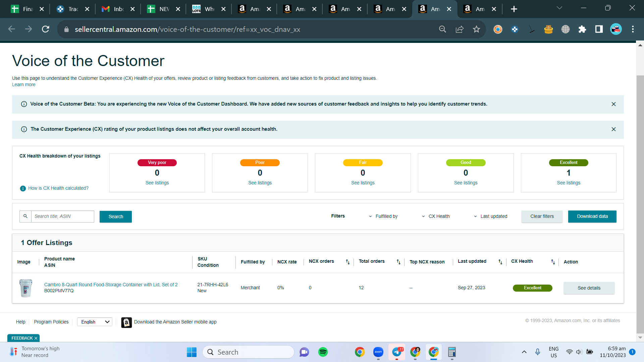The height and width of the screenshot is (362, 644).
Task: Show hidden system tray icons chevron
Action: pos(524,352)
